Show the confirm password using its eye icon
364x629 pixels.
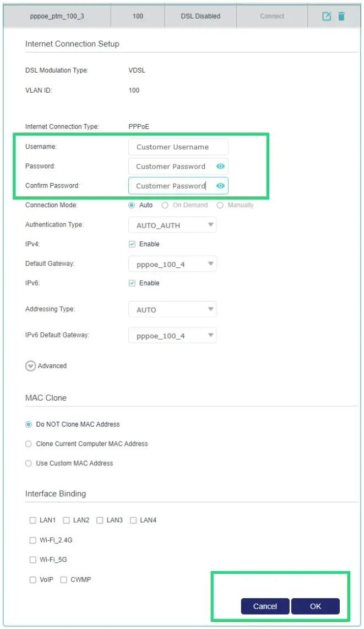[x=221, y=186]
